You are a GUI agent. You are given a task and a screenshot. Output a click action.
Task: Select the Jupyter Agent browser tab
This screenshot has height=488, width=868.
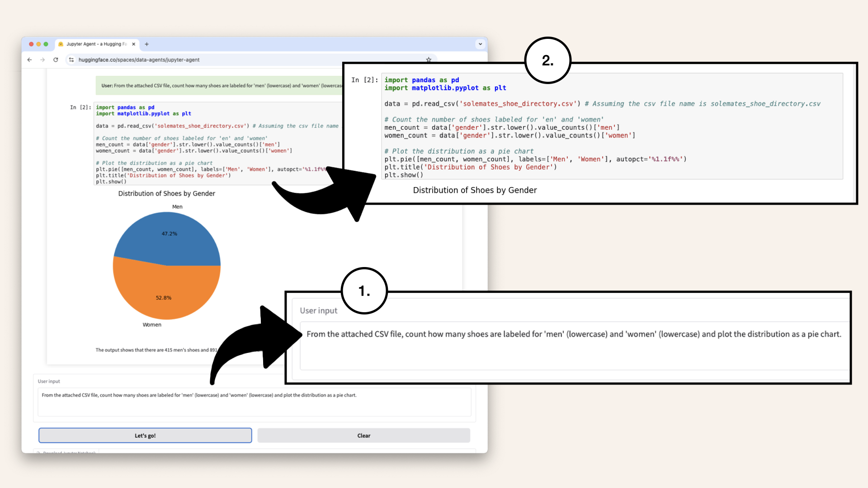pos(97,44)
